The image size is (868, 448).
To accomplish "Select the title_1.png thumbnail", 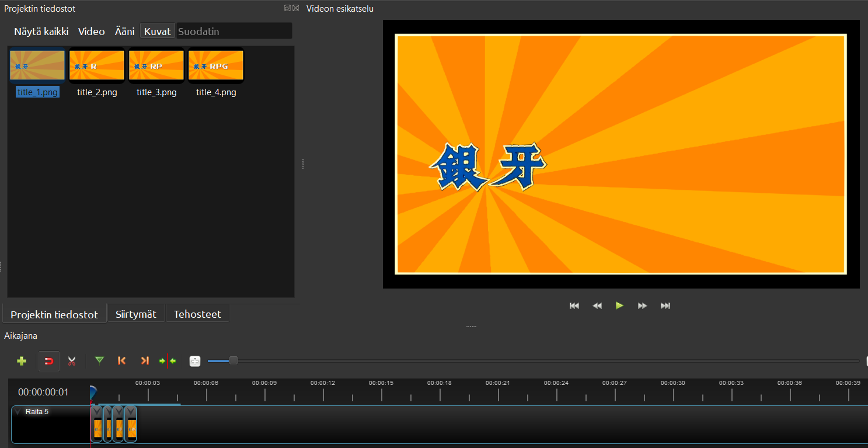I will [37, 65].
